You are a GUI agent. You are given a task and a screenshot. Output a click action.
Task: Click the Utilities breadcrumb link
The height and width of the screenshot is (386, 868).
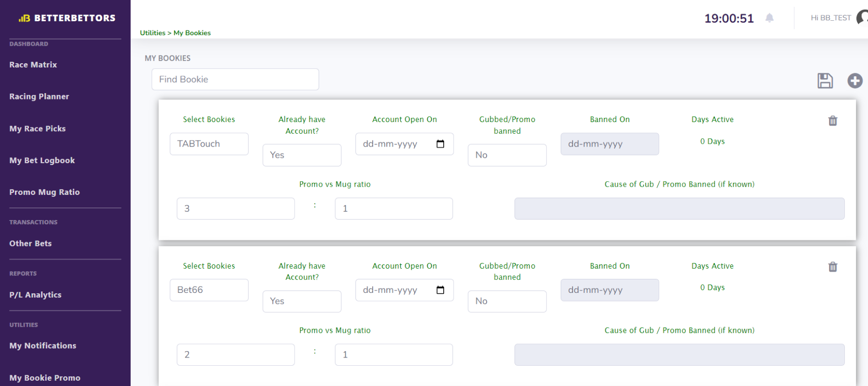click(152, 33)
